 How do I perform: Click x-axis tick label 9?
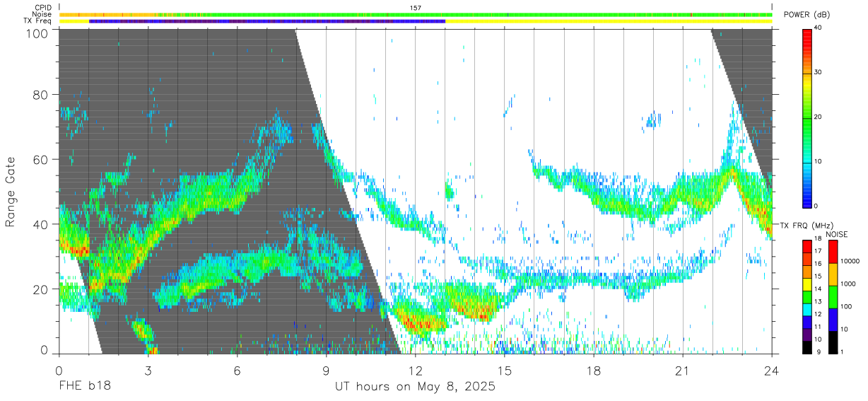tap(326, 369)
